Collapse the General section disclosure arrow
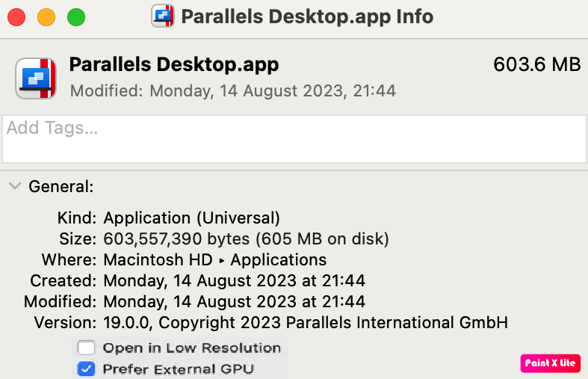The height and width of the screenshot is (379, 588). [x=14, y=186]
